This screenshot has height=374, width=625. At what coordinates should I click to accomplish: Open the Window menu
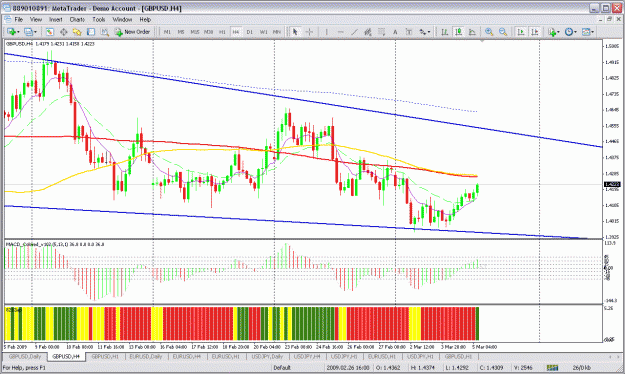(122, 19)
